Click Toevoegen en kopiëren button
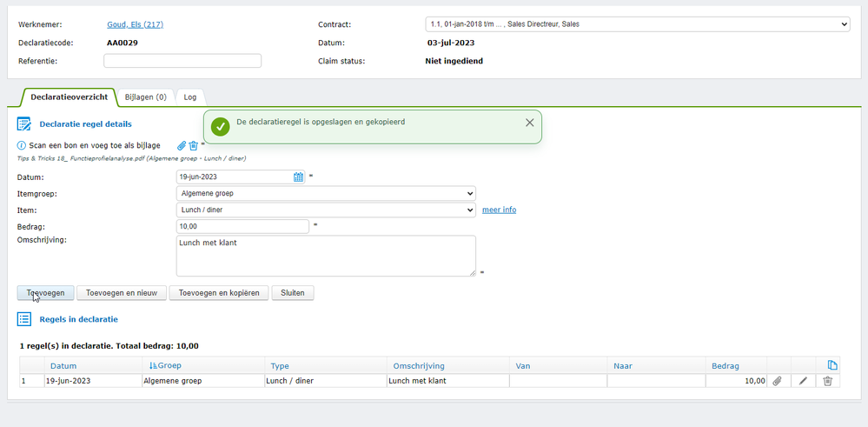868x427 pixels. (x=219, y=293)
